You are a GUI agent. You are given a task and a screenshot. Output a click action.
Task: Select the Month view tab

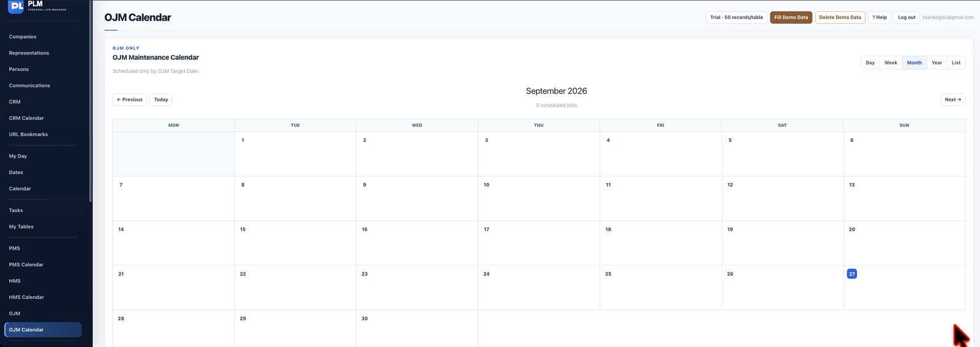pos(914,62)
